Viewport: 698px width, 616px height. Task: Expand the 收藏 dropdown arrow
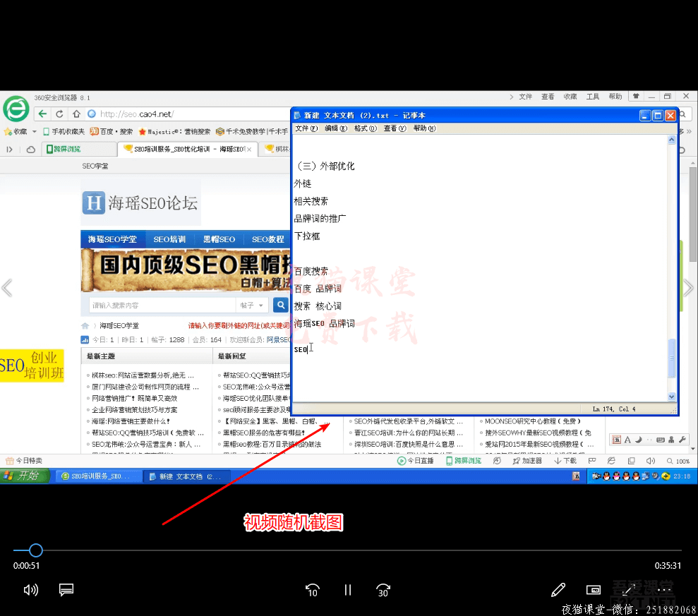35,132
